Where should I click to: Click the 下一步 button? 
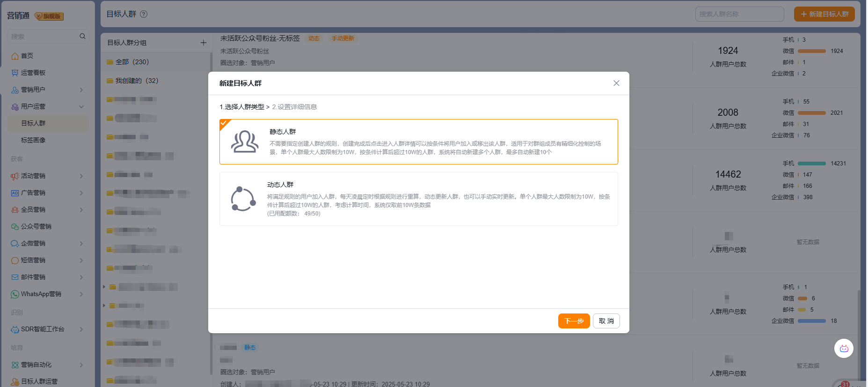click(574, 321)
